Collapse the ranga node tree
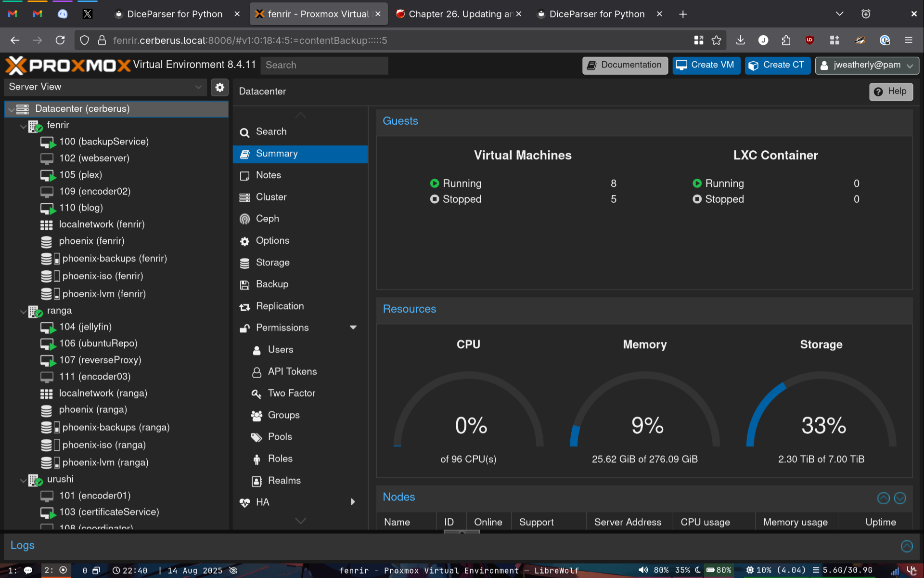The width and height of the screenshot is (924, 578). pos(23,312)
